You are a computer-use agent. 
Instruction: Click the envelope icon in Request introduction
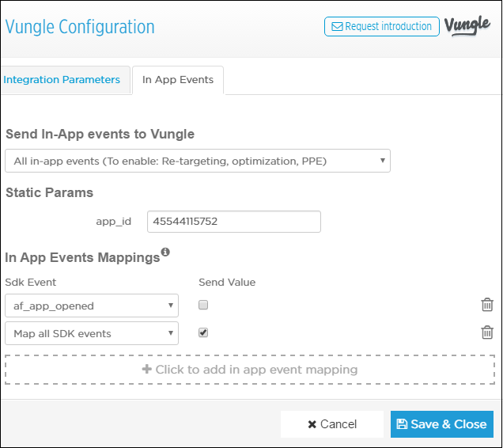(x=337, y=26)
